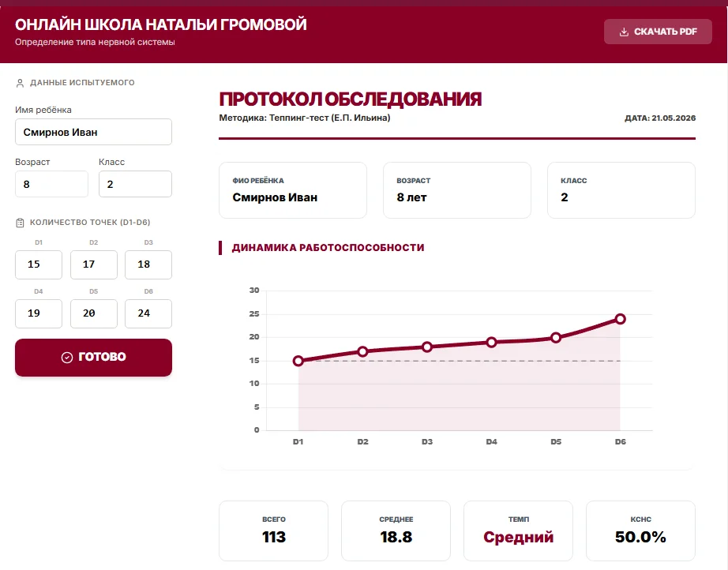Focus the D2 points field showing 17
Image resolution: width=728 pixels, height=570 pixels.
94,264
